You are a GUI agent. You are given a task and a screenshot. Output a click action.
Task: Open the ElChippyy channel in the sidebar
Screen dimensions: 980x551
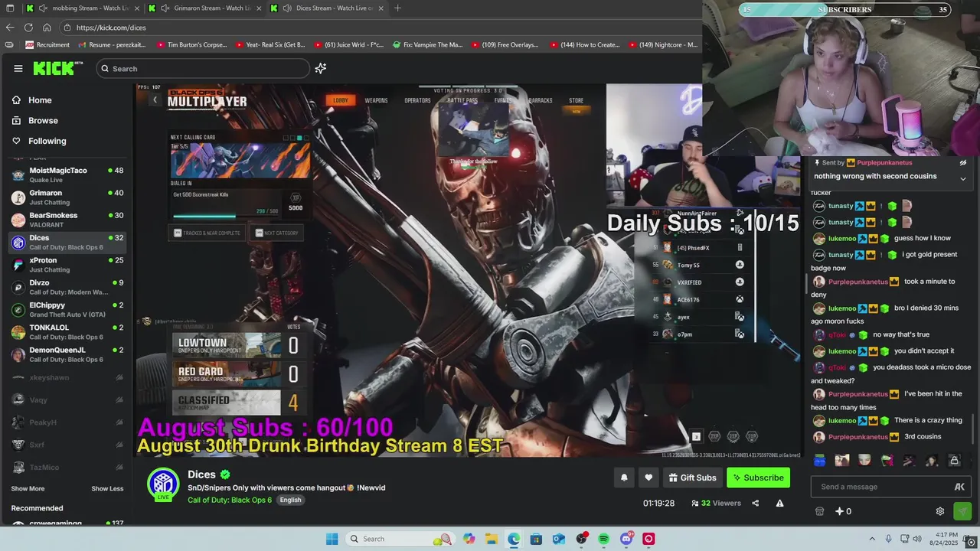pos(67,309)
